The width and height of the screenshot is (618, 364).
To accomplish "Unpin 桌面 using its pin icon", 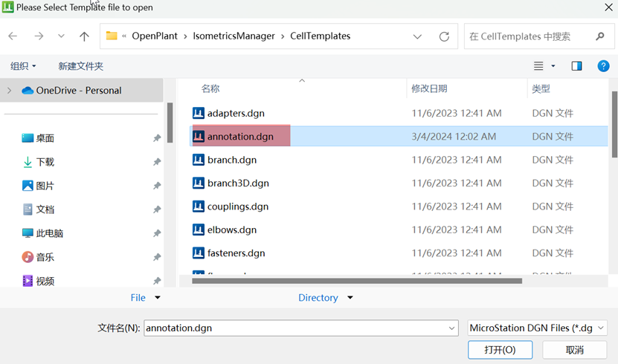I will point(157,138).
